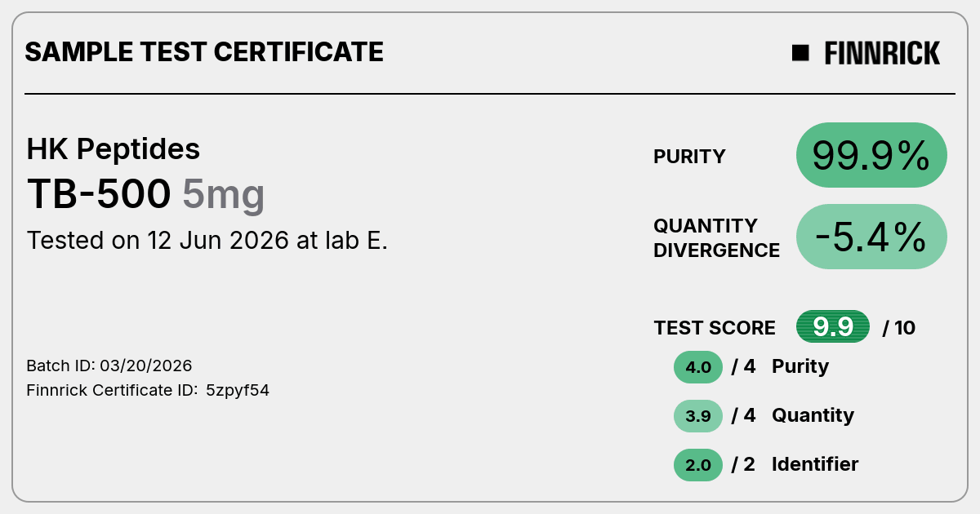Click the Quantity score row label
The height and width of the screenshot is (514, 980).
(813, 415)
